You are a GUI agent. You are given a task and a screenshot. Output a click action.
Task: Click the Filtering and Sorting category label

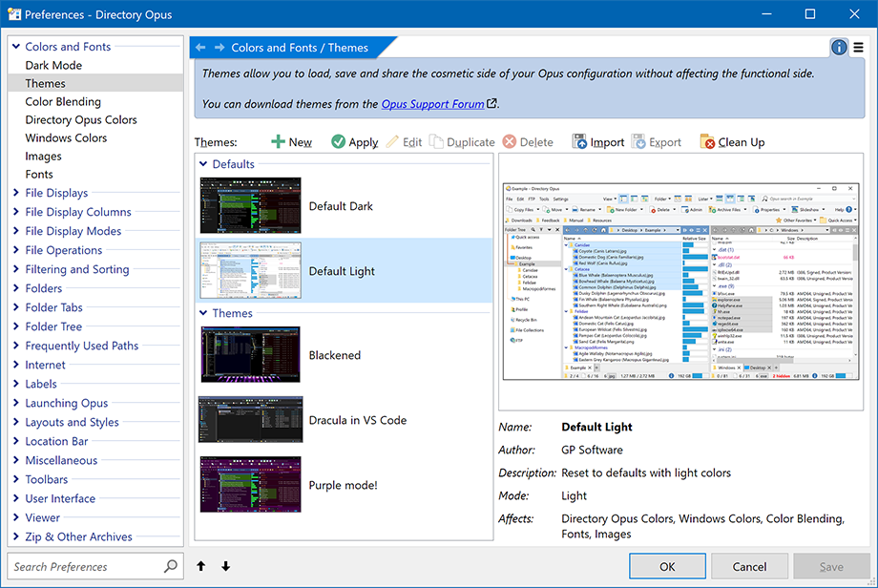pyautogui.click(x=77, y=269)
